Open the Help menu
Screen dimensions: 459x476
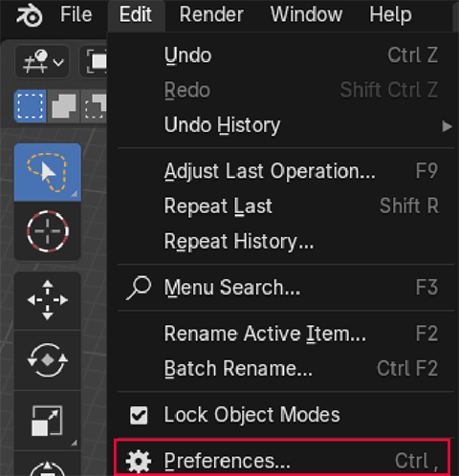390,14
